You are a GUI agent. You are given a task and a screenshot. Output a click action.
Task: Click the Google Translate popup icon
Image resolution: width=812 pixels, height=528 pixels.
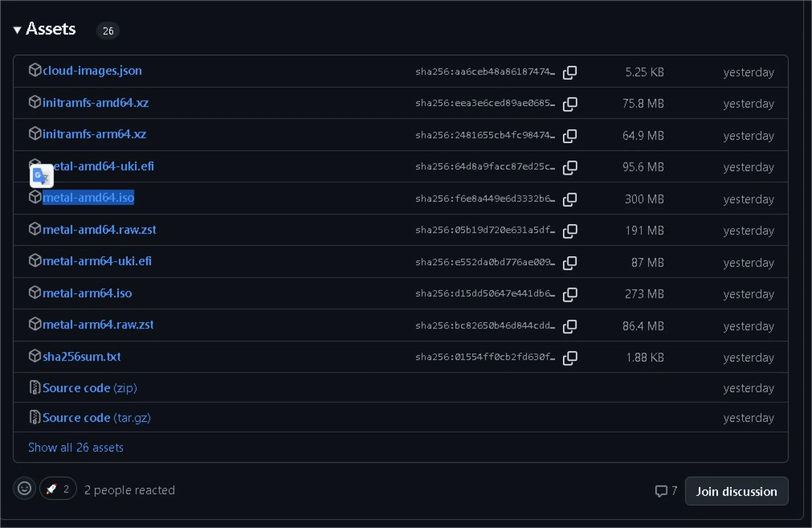coord(42,176)
